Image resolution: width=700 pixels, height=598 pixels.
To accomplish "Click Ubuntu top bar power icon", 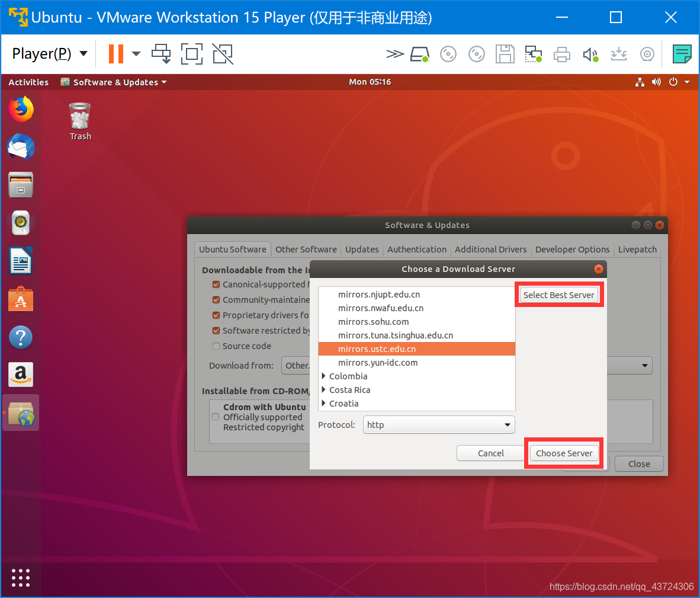I will click(673, 82).
